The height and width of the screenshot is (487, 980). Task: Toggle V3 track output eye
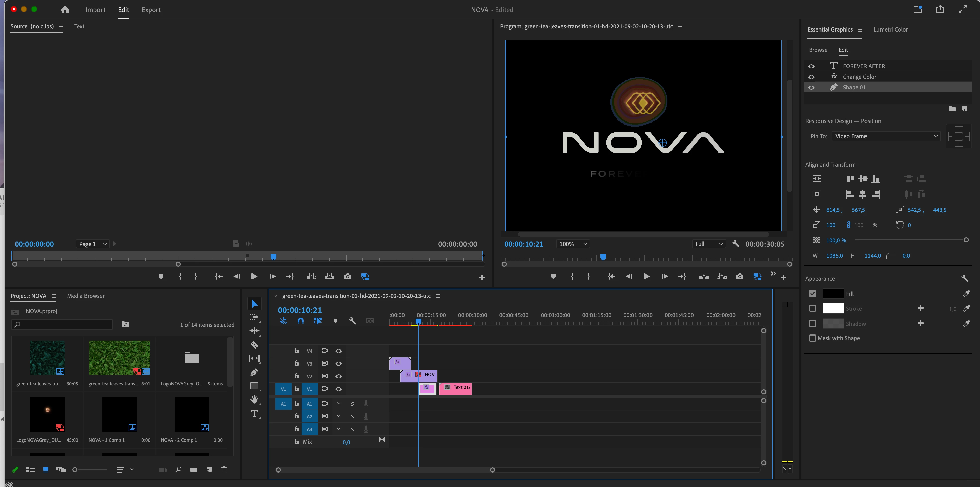(338, 364)
